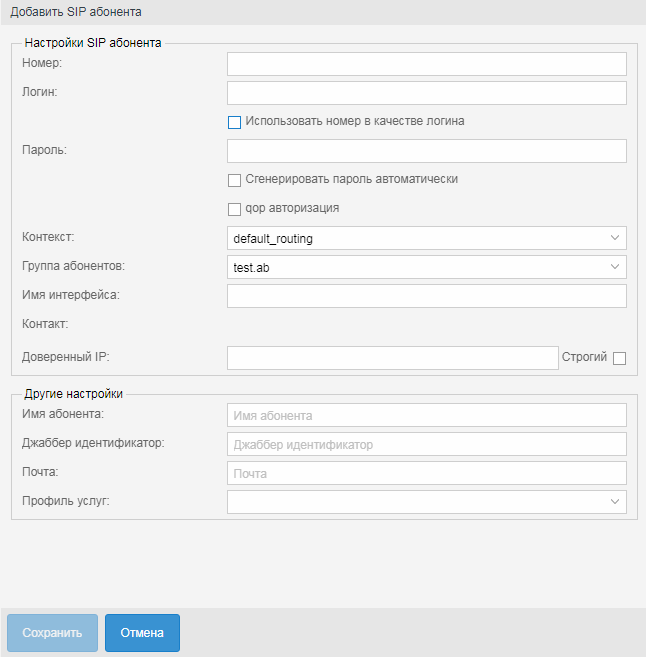Click the Почта input field
The width and height of the screenshot is (646, 657).
point(426,473)
